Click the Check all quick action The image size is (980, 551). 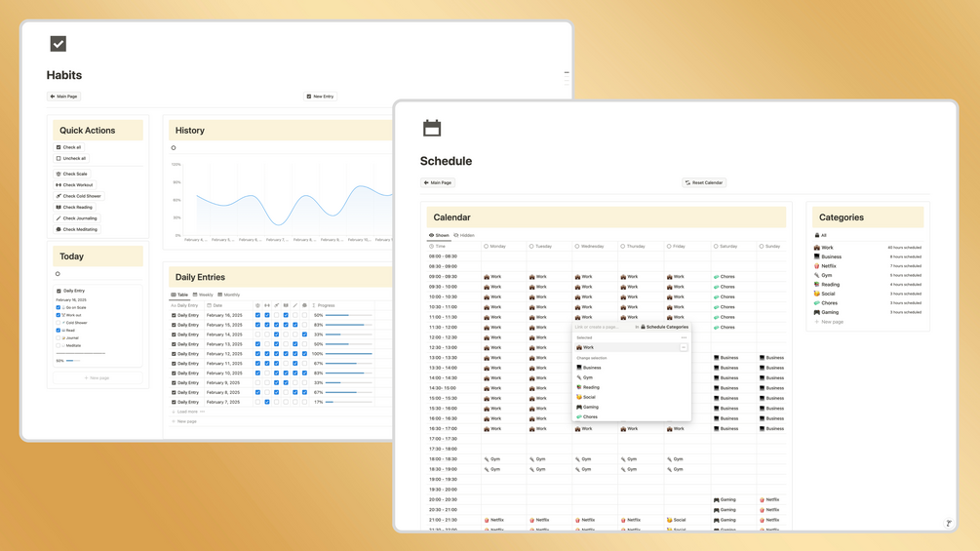[x=69, y=147]
